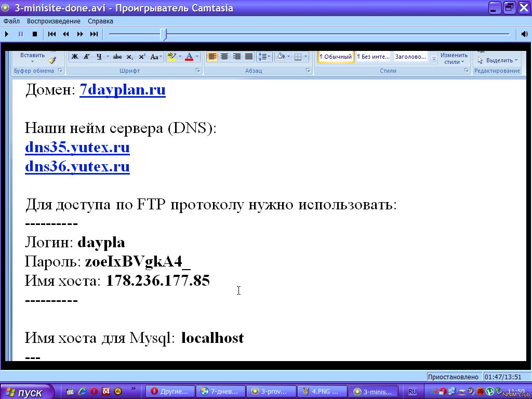Jump to the previous track icon
This screenshot has width=532, height=399.
52,34
